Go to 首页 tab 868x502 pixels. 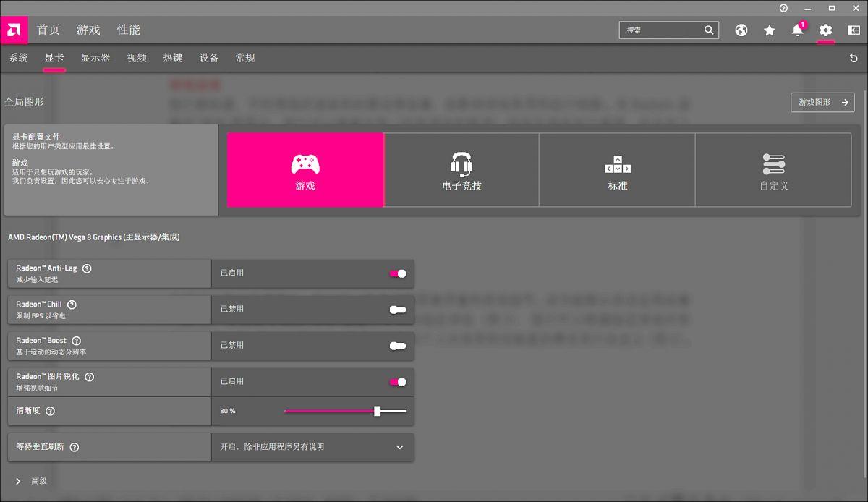[x=48, y=30]
